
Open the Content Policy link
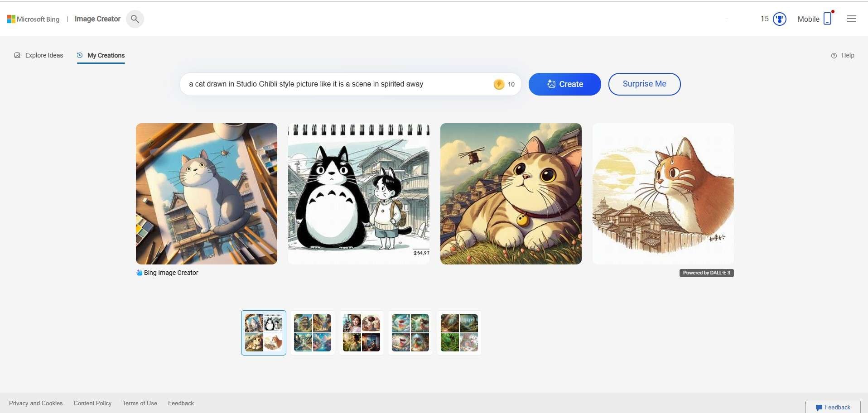point(92,403)
